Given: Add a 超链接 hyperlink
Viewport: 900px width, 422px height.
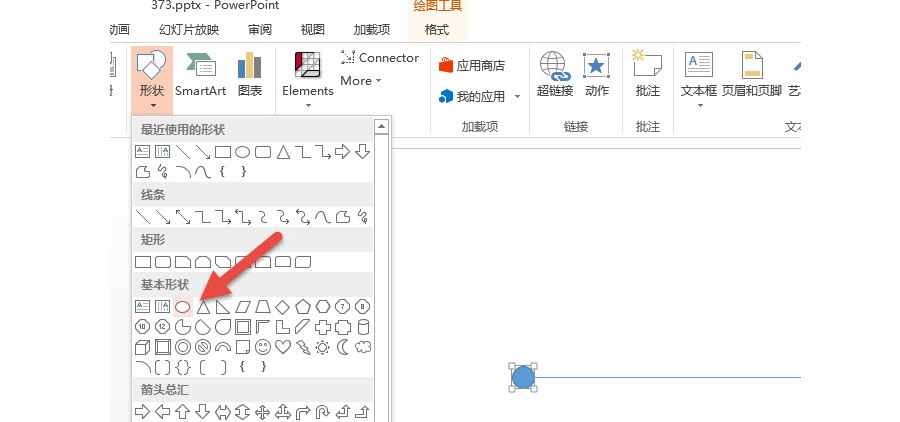Looking at the screenshot, I should [554, 75].
